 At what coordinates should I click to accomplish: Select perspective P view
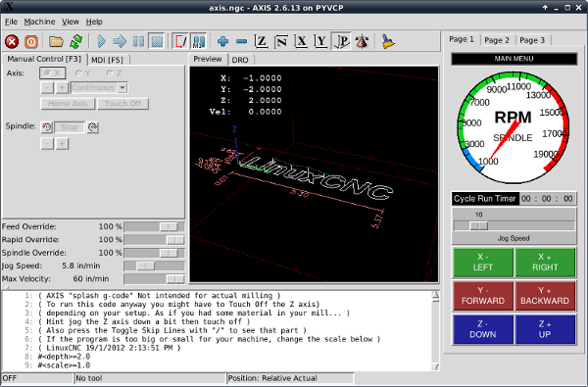point(341,41)
